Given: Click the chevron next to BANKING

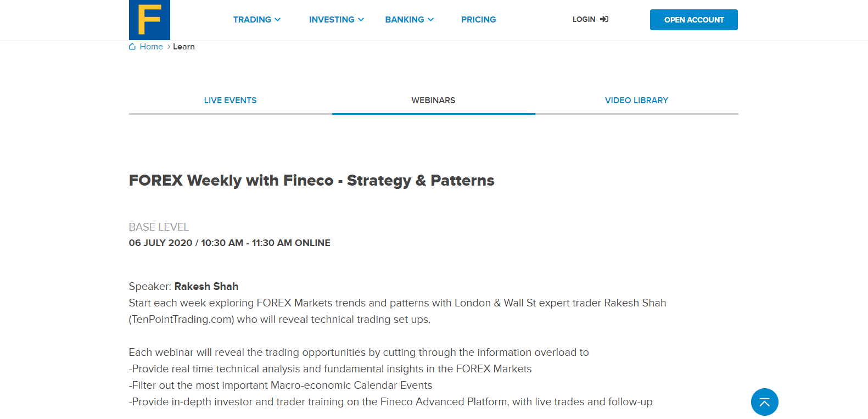Looking at the screenshot, I should (x=431, y=20).
